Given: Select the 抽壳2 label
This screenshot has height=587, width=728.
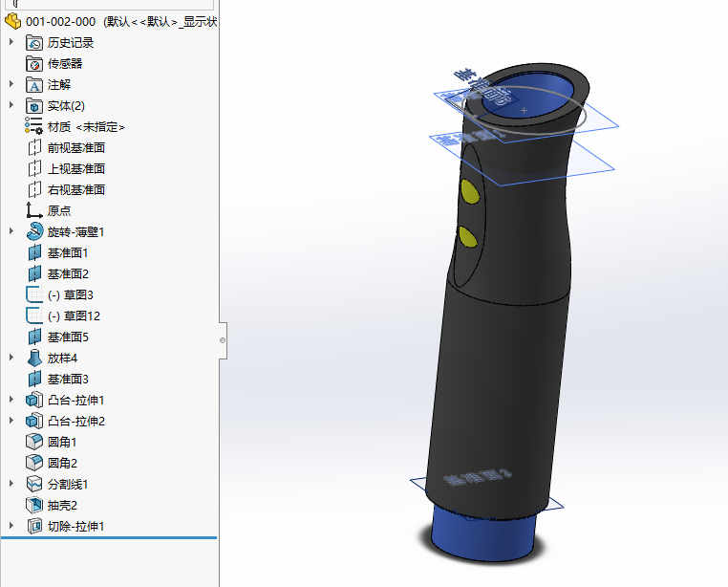Looking at the screenshot, I should [x=62, y=505].
